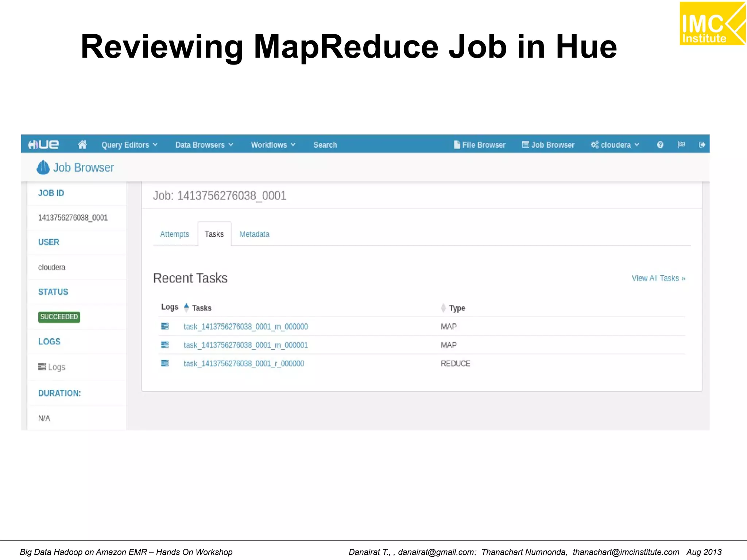Click the sign out icon
This screenshot has width=747, height=560.
(x=702, y=145)
